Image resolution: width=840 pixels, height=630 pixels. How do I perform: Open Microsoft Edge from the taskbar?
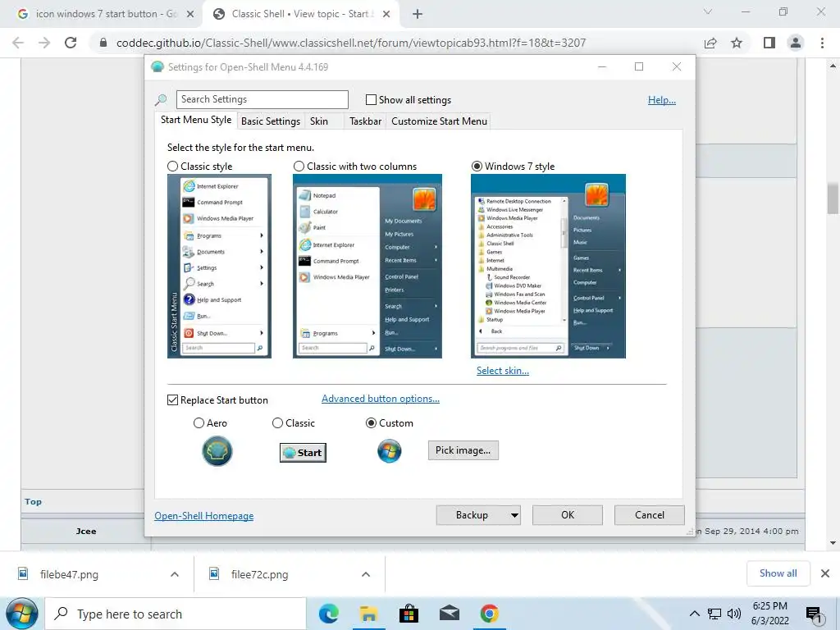(328, 614)
